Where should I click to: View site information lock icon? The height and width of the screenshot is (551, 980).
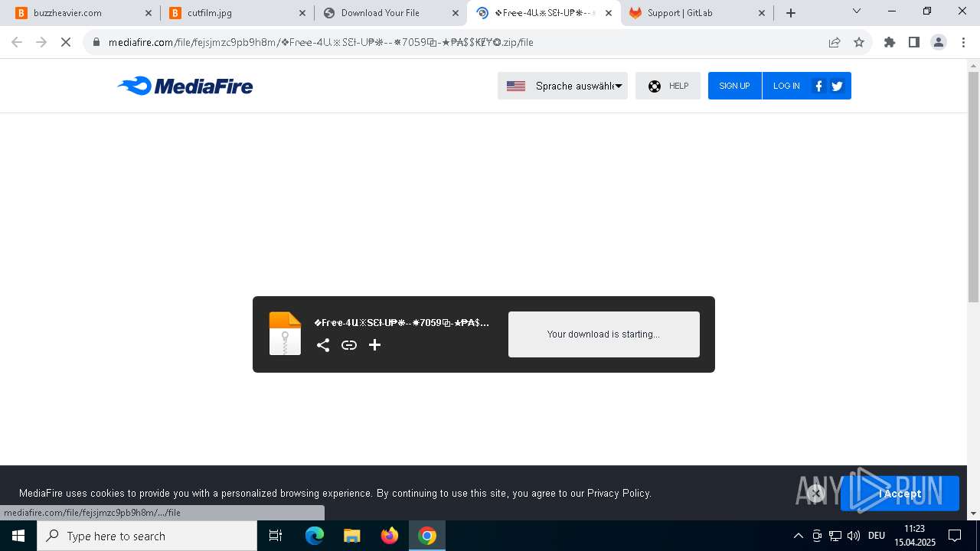pyautogui.click(x=96, y=42)
